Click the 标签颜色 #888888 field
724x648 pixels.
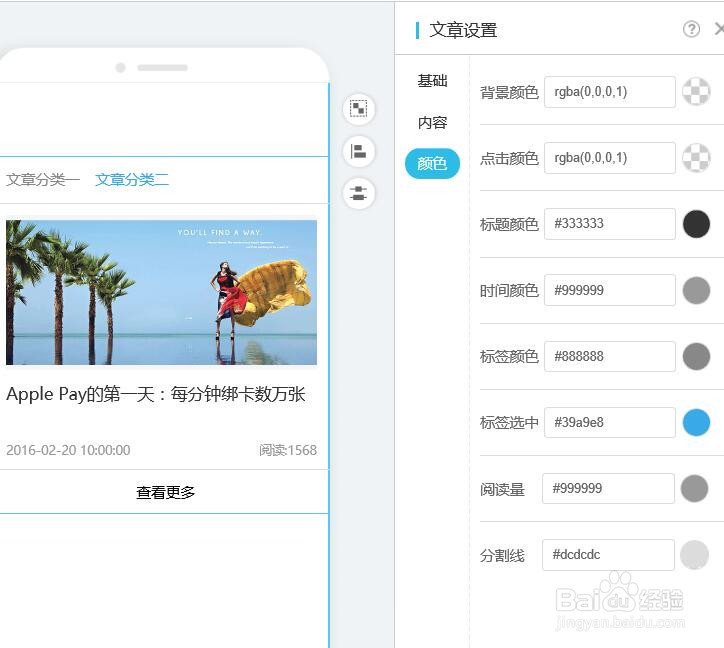[x=609, y=356]
